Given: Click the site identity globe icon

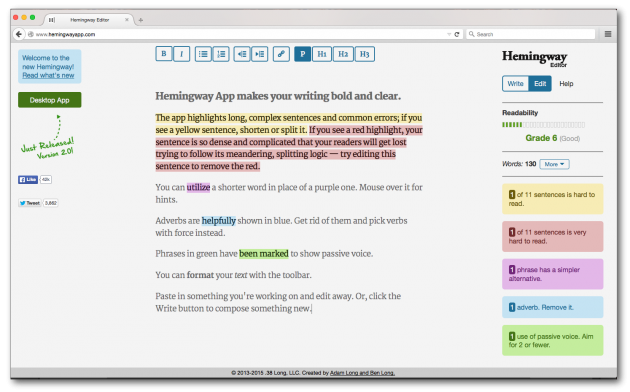Looking at the screenshot, I should coord(31,35).
